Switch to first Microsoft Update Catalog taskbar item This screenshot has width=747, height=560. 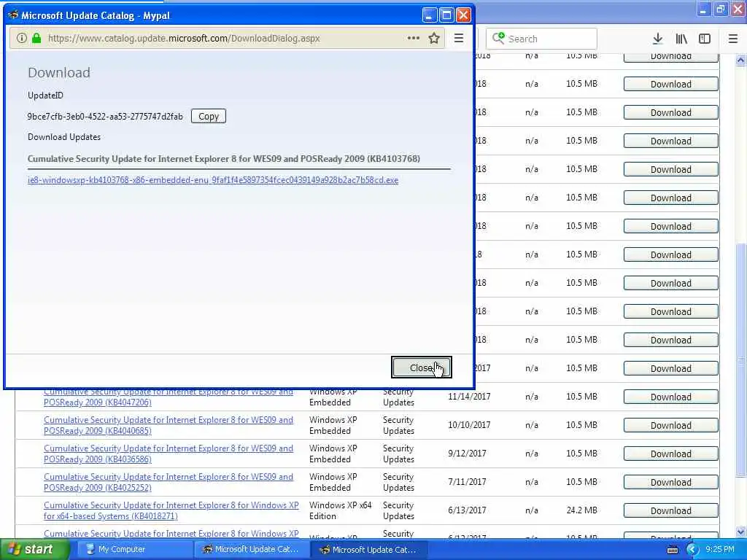coord(252,550)
